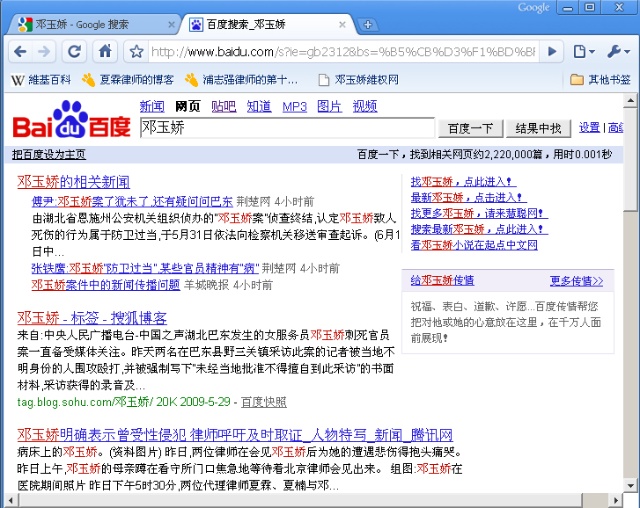Open the 百度快照 cached page link
This screenshot has height=508, width=640.
click(264, 402)
